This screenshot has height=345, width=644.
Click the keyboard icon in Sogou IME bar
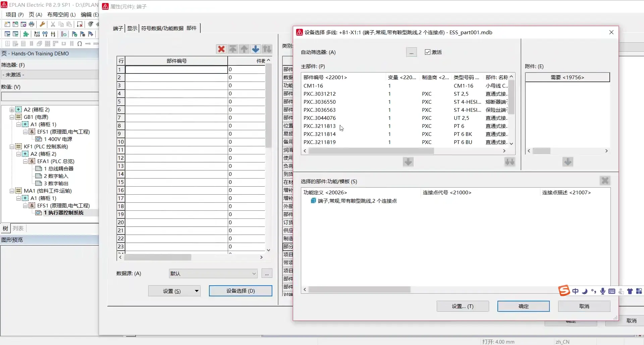coord(612,291)
